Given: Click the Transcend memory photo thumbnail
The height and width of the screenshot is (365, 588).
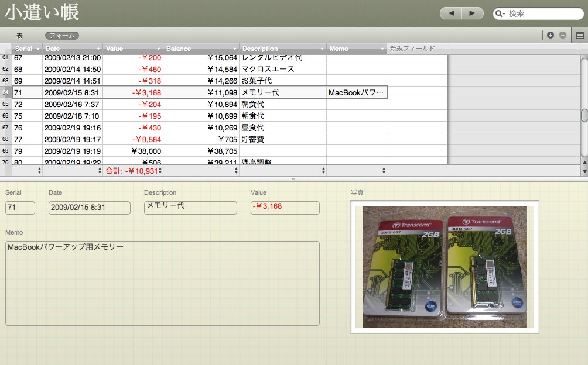Looking at the screenshot, I should click(x=445, y=267).
